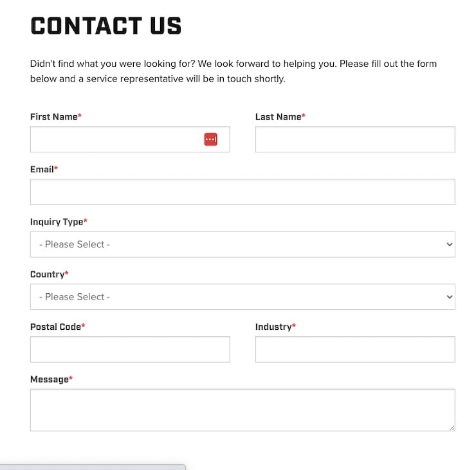Click the Postal Code label
The height and width of the screenshot is (470, 476).
tap(55, 327)
